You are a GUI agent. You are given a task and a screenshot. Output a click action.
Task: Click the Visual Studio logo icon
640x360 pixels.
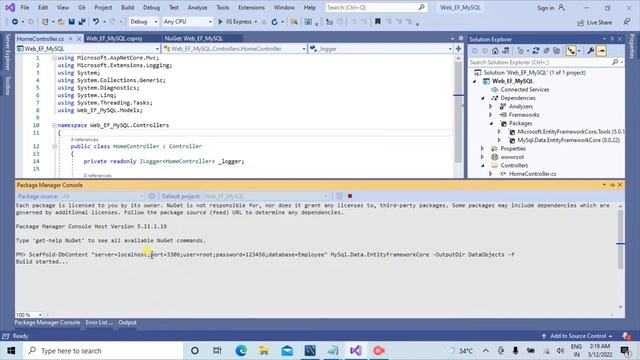click(x=10, y=7)
